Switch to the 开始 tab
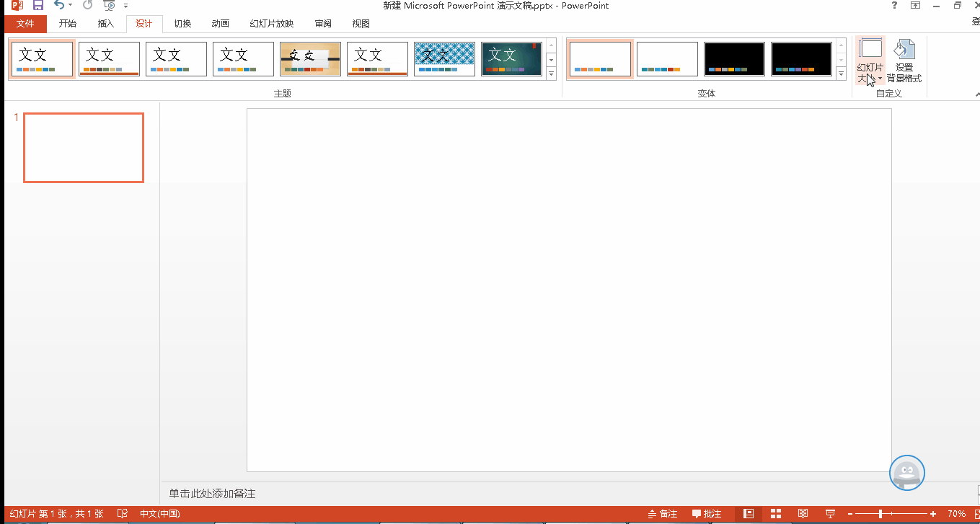 [x=68, y=24]
